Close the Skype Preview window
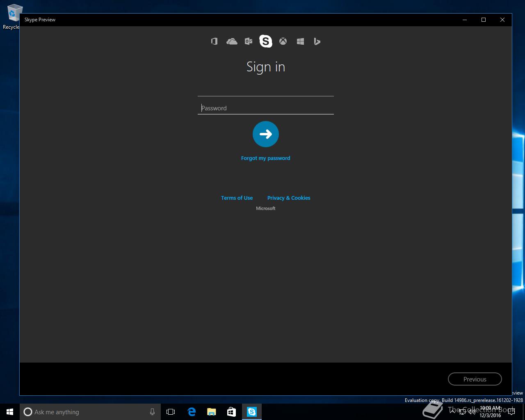 coord(502,20)
